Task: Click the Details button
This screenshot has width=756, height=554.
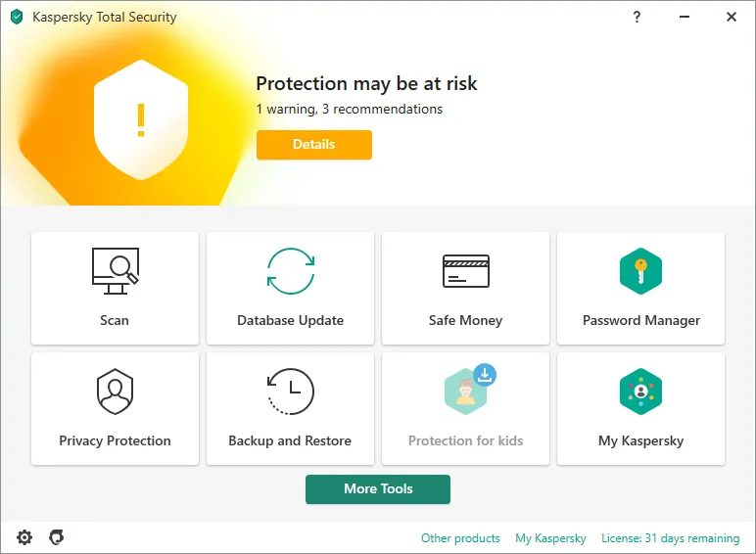Action: [x=314, y=145]
